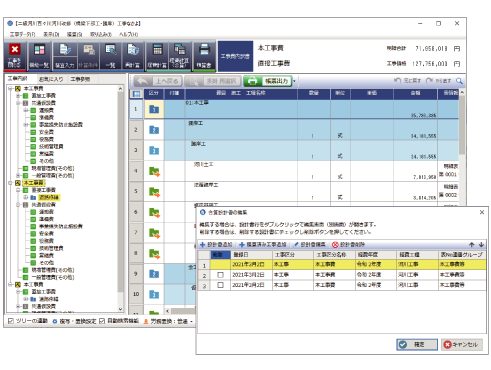This screenshot has width=491, height=370.
Task: Click the 工事区分名称 column header in the dialog
Action: click(x=334, y=255)
